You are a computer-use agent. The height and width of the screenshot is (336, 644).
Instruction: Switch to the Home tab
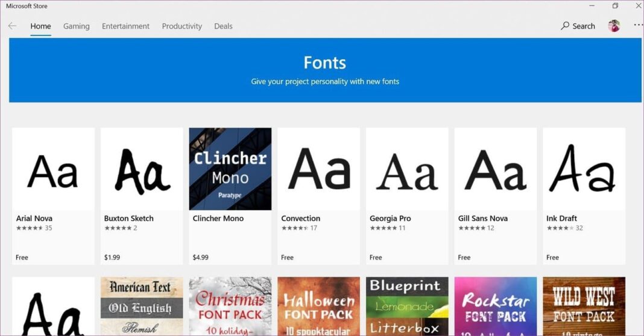pos(40,26)
